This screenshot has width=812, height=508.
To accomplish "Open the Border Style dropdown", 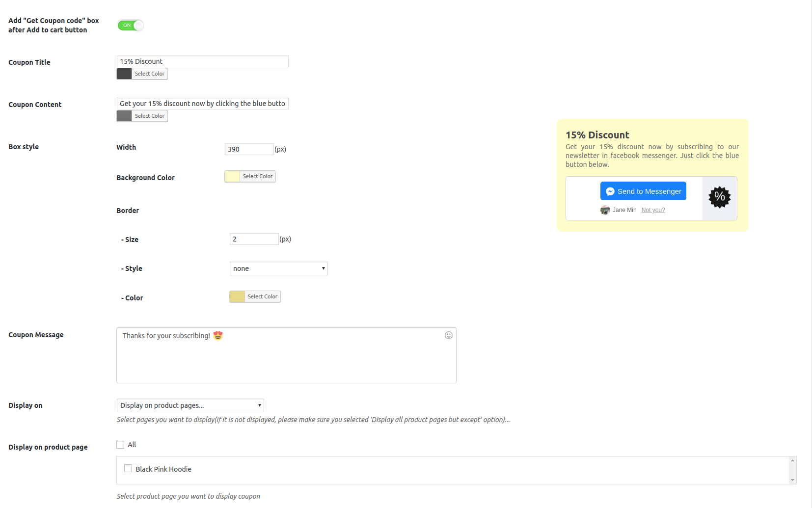I will tap(278, 268).
